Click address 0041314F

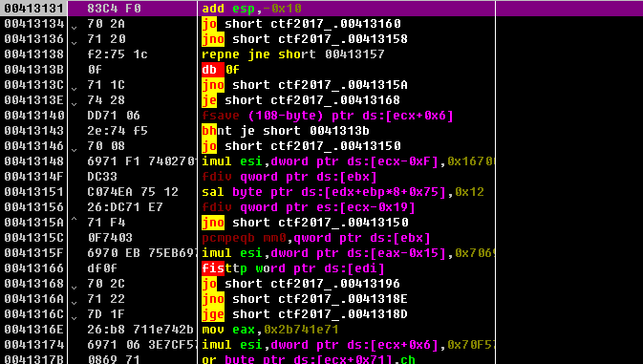(x=34, y=177)
